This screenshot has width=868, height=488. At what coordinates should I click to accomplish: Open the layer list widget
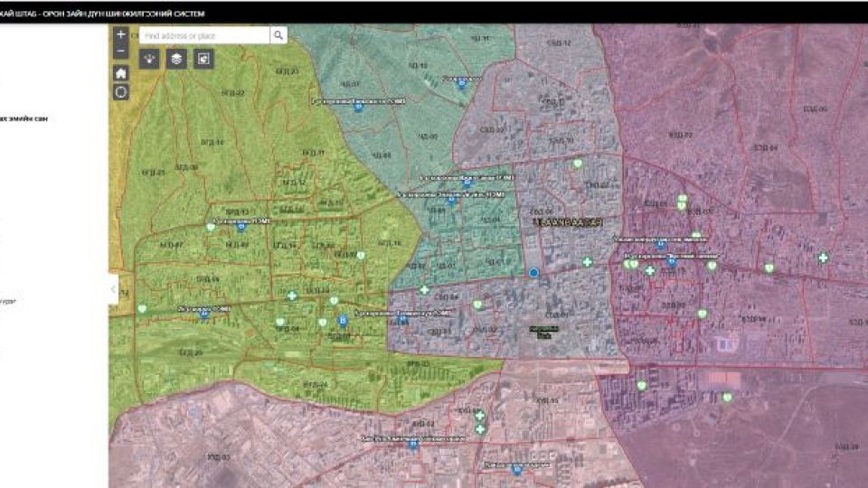[176, 59]
